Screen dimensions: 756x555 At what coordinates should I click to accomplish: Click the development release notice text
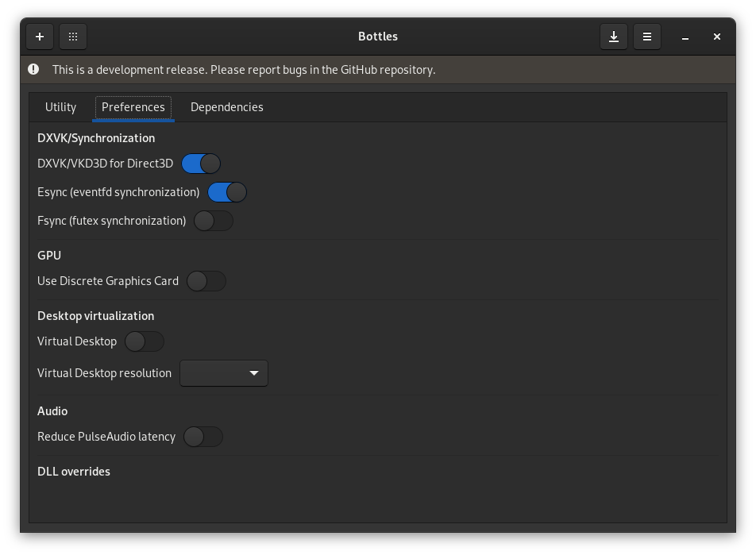point(244,70)
